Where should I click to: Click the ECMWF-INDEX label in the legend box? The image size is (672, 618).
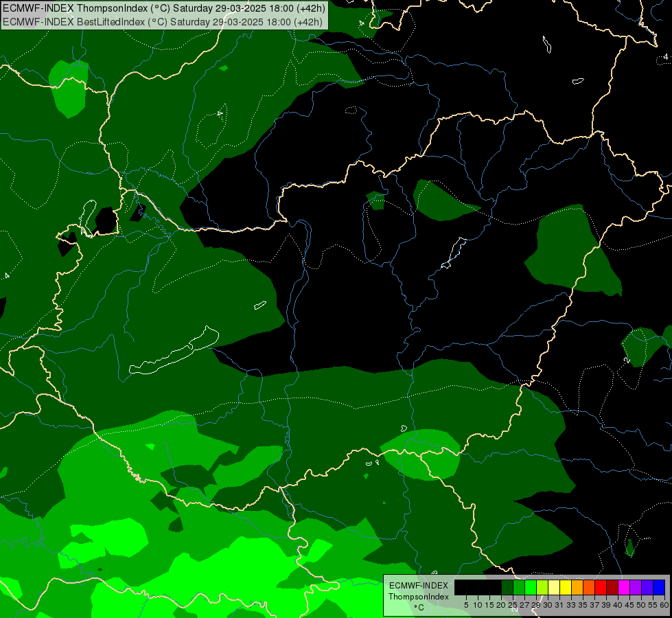coord(418,586)
